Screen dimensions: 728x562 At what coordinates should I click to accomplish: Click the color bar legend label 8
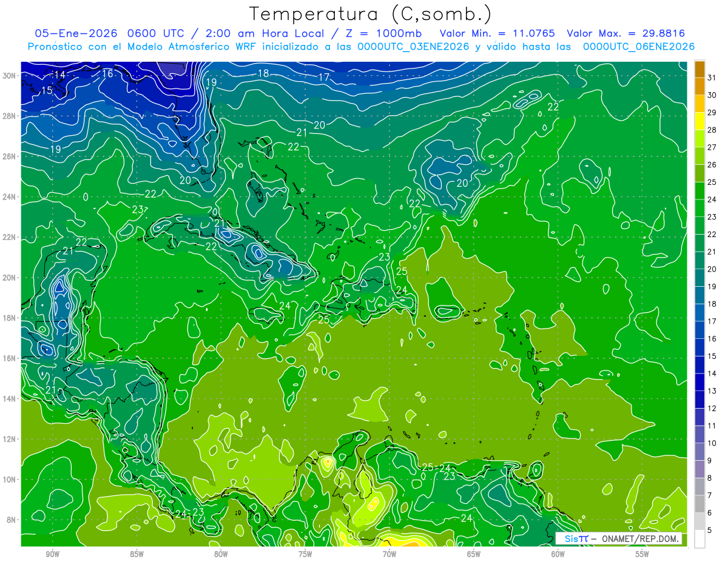coord(710,478)
